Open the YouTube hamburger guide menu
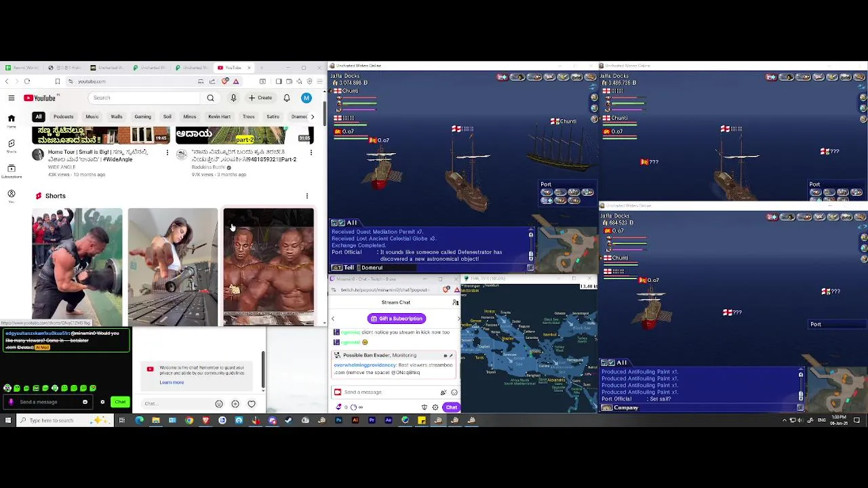Screen dimensions: 868x488 [x=12, y=98]
